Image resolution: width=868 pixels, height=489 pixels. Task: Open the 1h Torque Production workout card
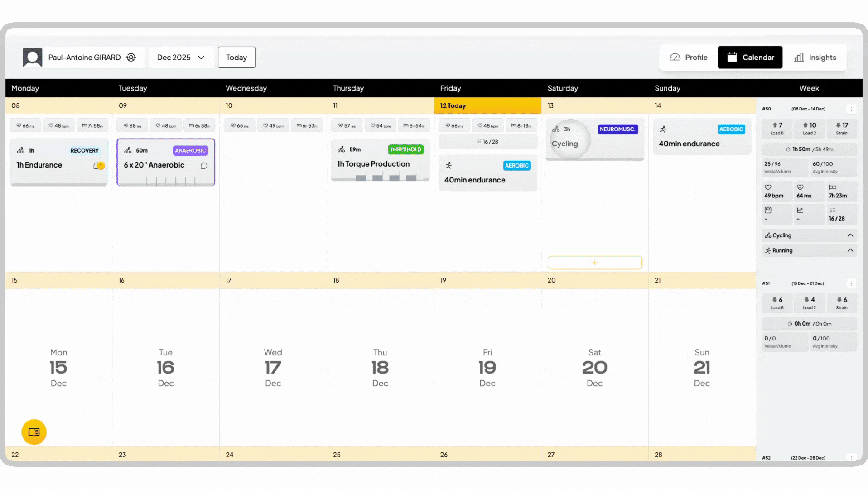pos(380,161)
